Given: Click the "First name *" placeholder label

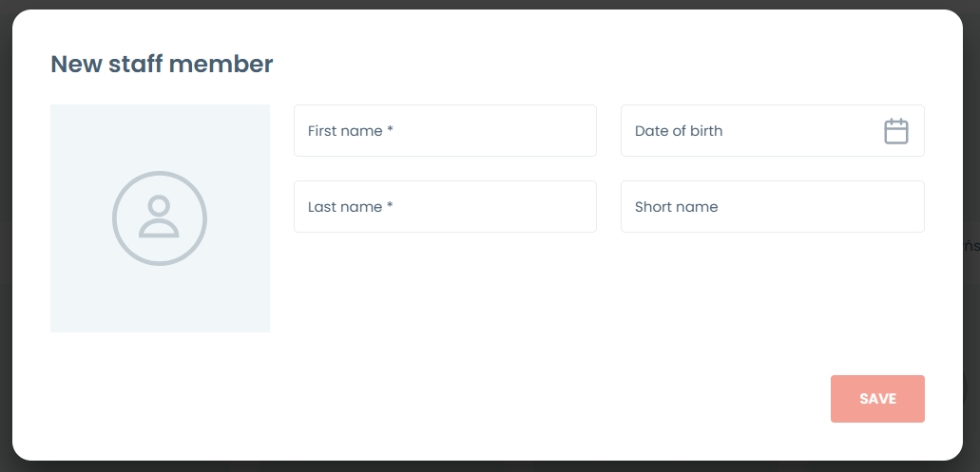Looking at the screenshot, I should coord(346,131).
